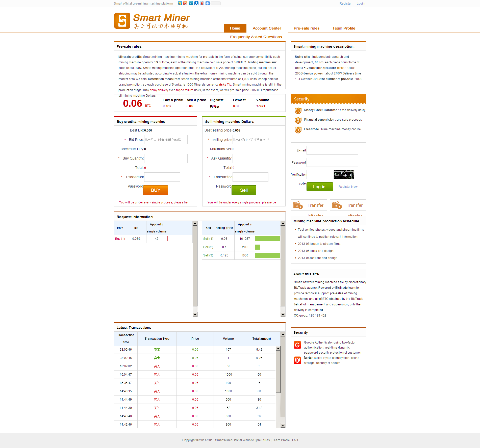This screenshot has width=480, height=448.
Task: Click '2013-08 began to stream films' item
Action: tap(319, 244)
